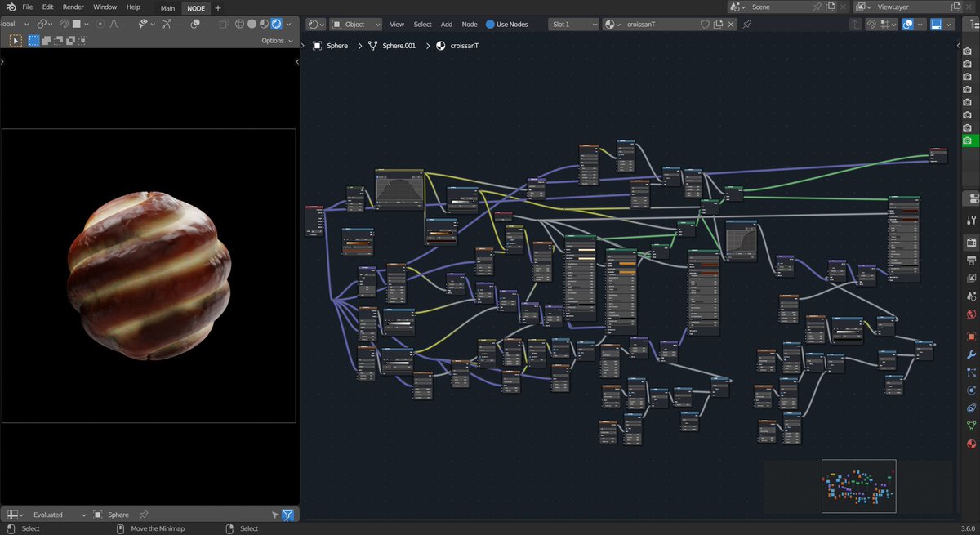The height and width of the screenshot is (535, 980).
Task: Duplicate croissanT with new material icon
Action: pyautogui.click(x=718, y=25)
